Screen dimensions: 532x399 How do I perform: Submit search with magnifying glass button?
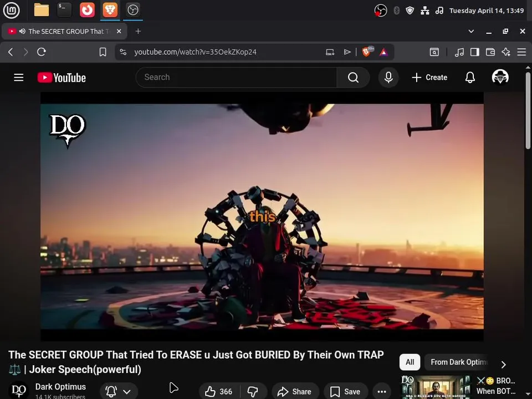coord(353,78)
